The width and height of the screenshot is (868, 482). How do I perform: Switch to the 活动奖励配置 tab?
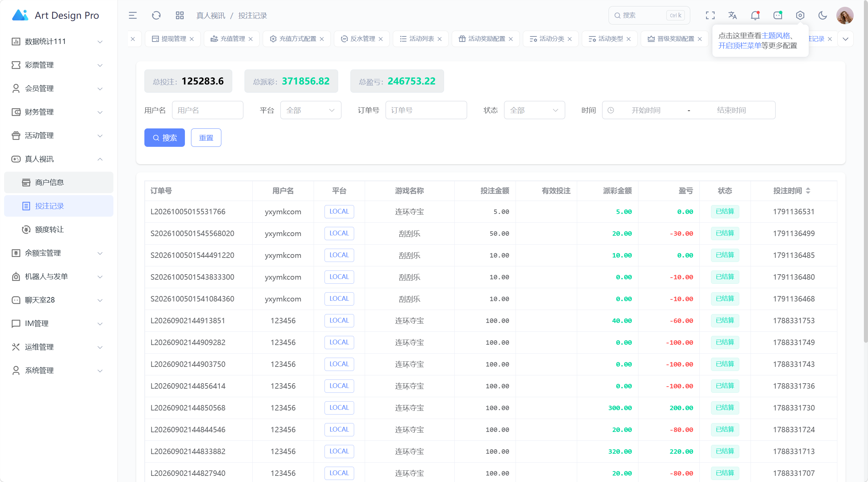[x=486, y=39]
